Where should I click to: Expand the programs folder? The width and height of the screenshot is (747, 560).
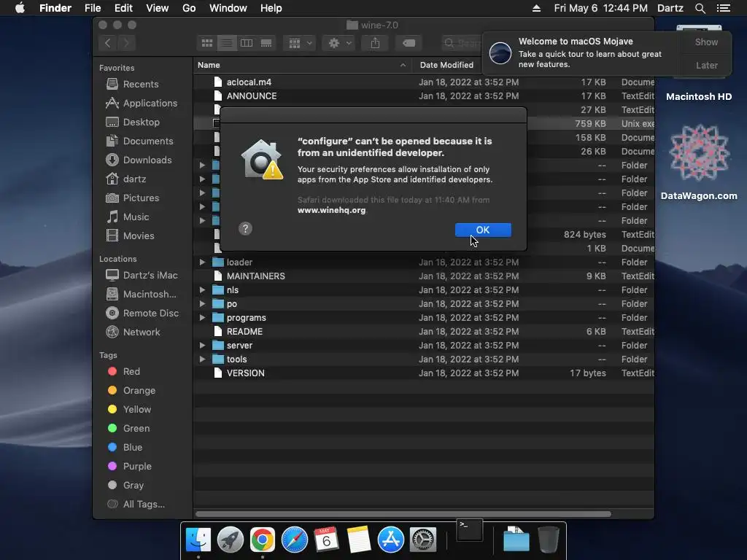pyautogui.click(x=203, y=318)
